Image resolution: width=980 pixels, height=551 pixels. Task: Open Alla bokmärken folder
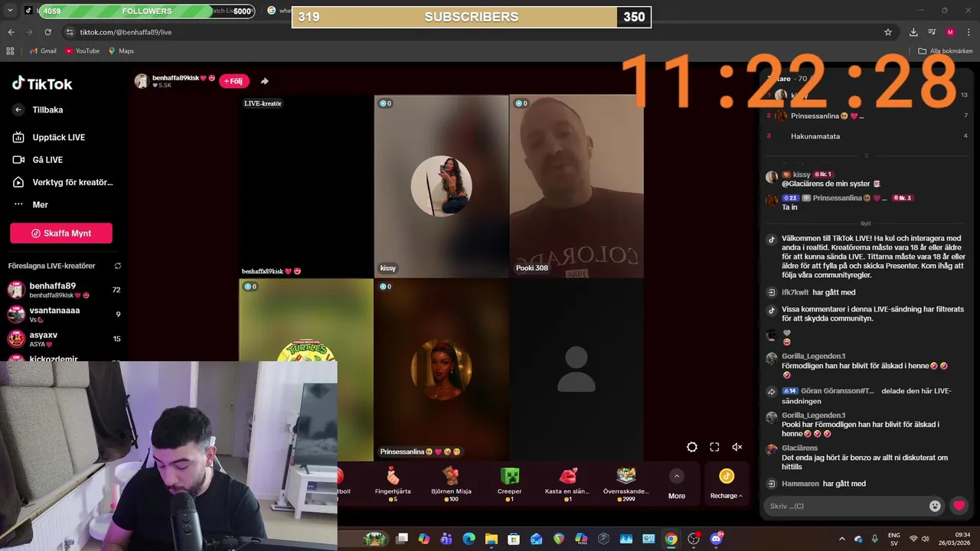click(945, 51)
